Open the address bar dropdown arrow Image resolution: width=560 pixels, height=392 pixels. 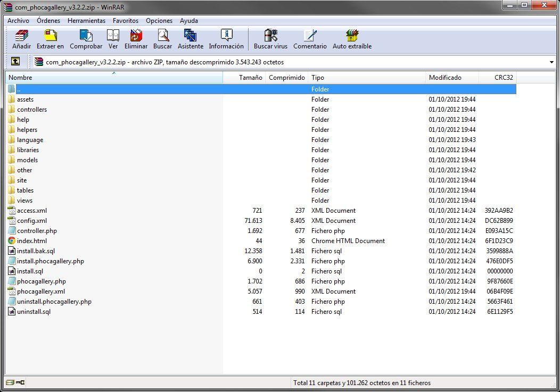[551, 62]
